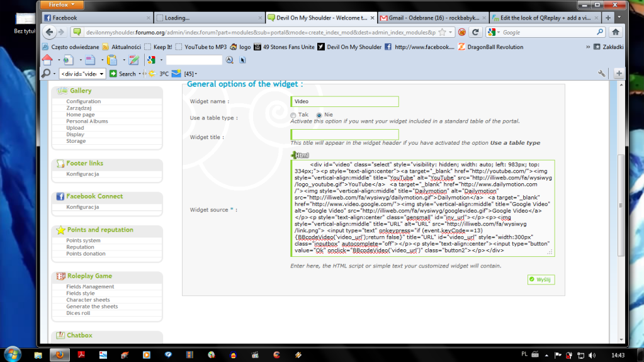Screen dimensions: 644x362
Task: Click the clipboard paste icon in toolbar
Action: point(111,60)
